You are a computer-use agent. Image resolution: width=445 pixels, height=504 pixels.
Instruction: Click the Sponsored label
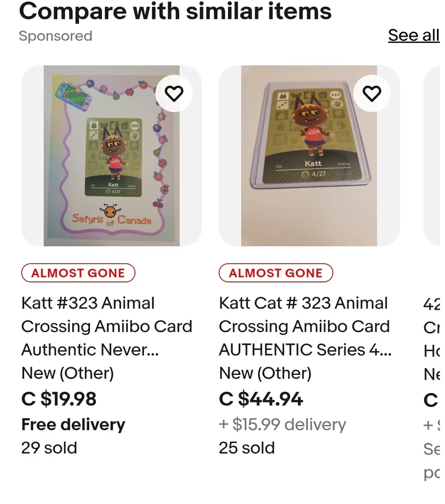(x=55, y=36)
